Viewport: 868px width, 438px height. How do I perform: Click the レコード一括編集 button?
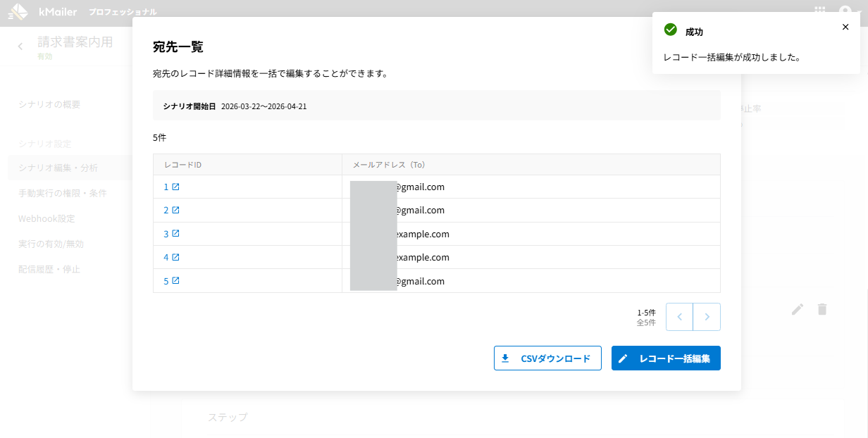click(x=666, y=358)
